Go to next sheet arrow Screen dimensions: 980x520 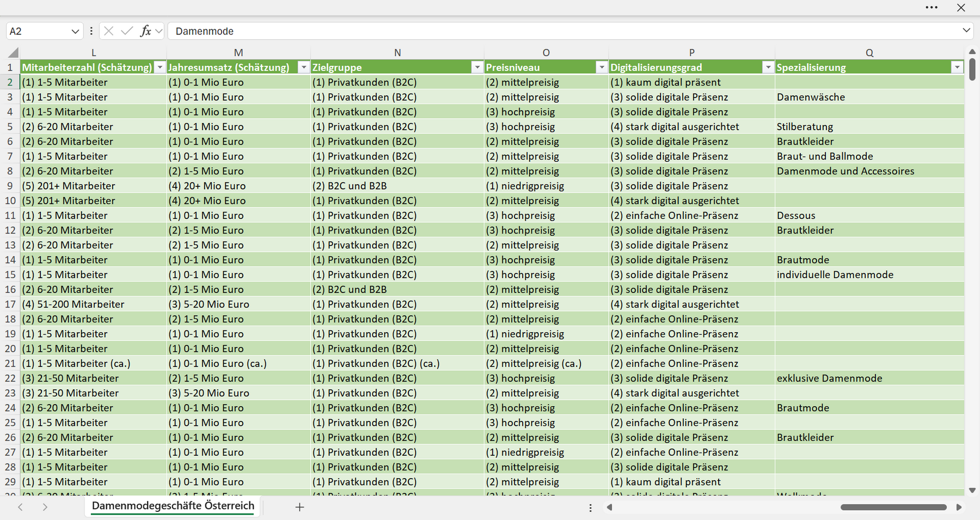[x=45, y=507]
